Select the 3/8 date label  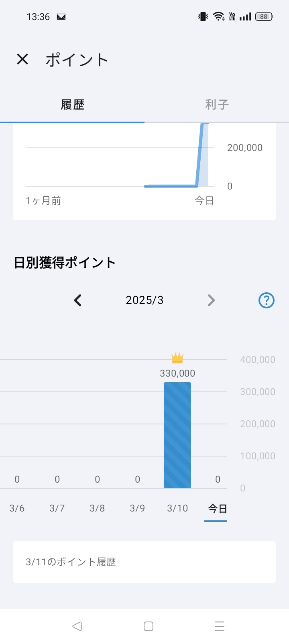click(97, 508)
